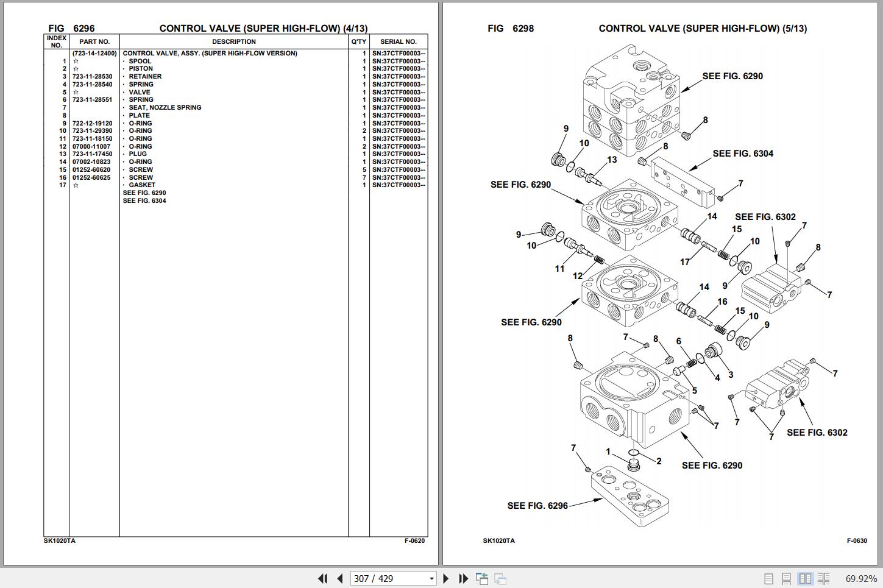Click callout number 1 in diagram
Viewport: 883px width, 588px height.
tap(608, 452)
